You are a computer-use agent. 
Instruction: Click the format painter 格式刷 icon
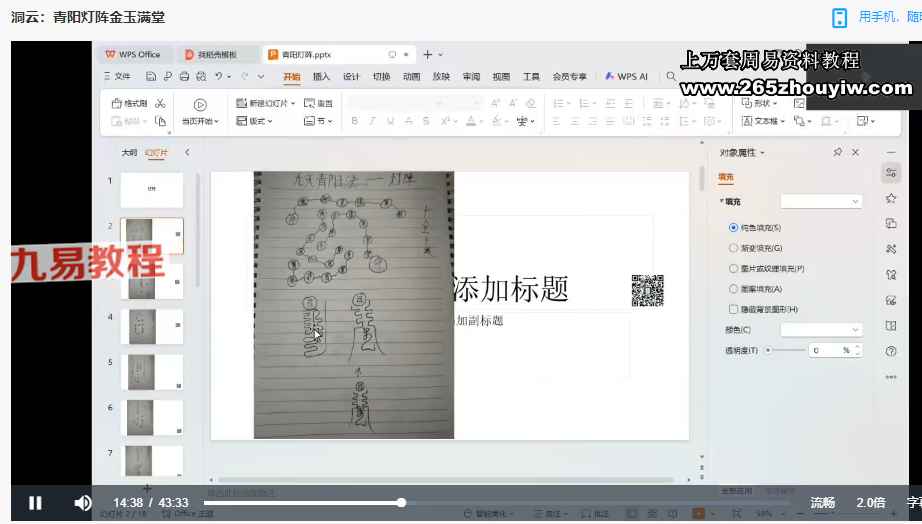[x=130, y=103]
